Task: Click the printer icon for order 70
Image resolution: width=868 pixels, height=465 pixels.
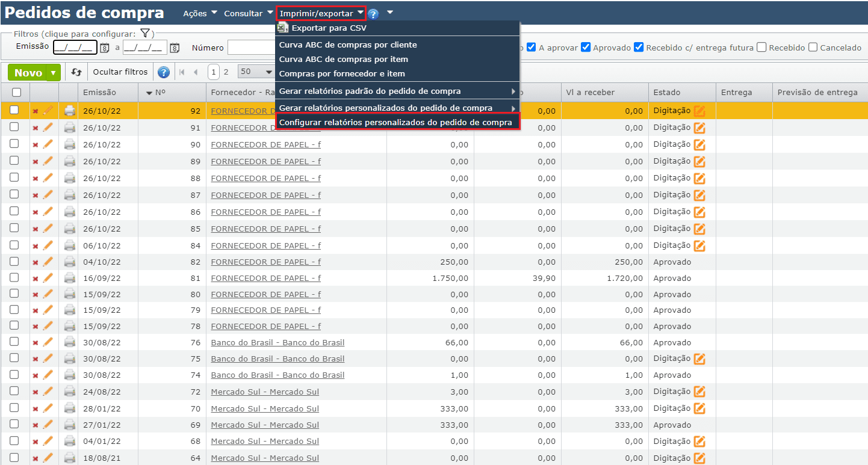Action: 70,408
